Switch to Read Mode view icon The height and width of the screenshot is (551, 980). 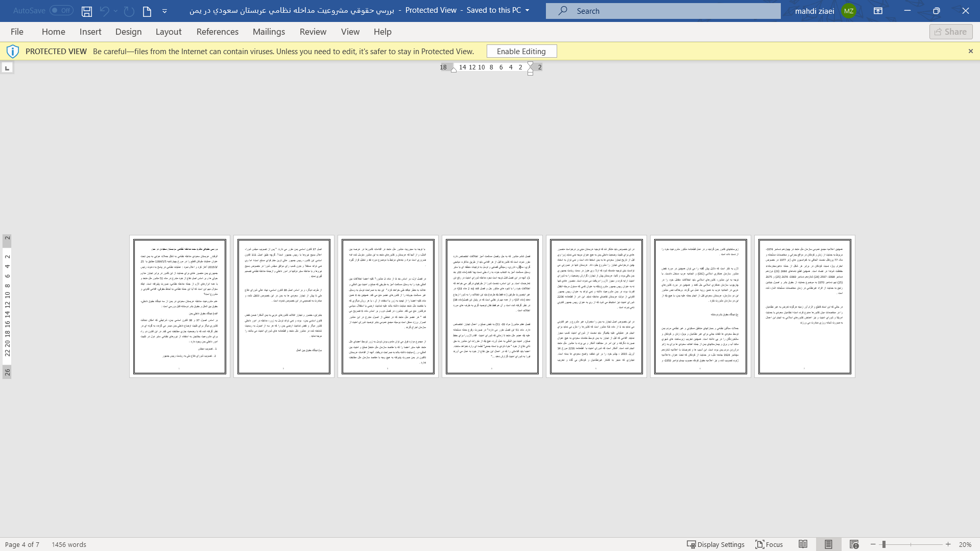click(x=803, y=544)
